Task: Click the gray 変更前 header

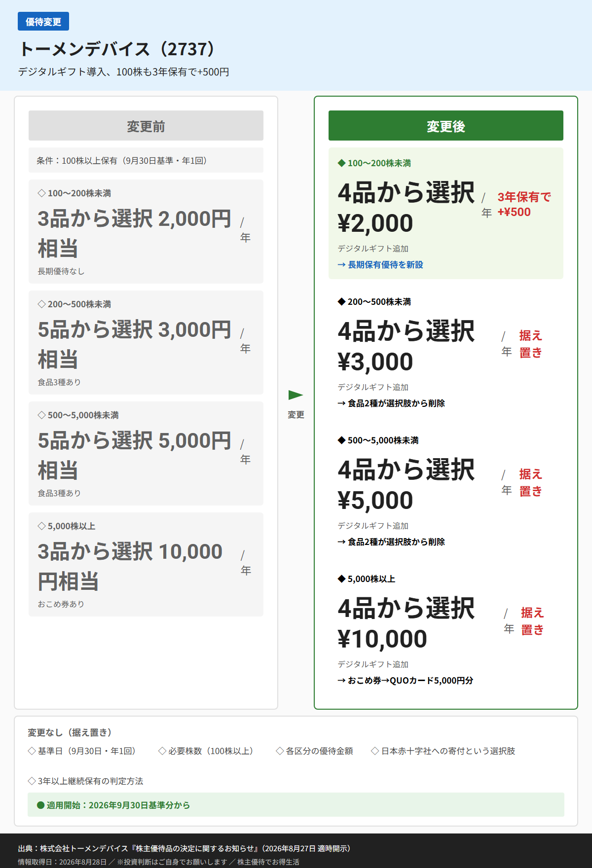Action: click(146, 126)
